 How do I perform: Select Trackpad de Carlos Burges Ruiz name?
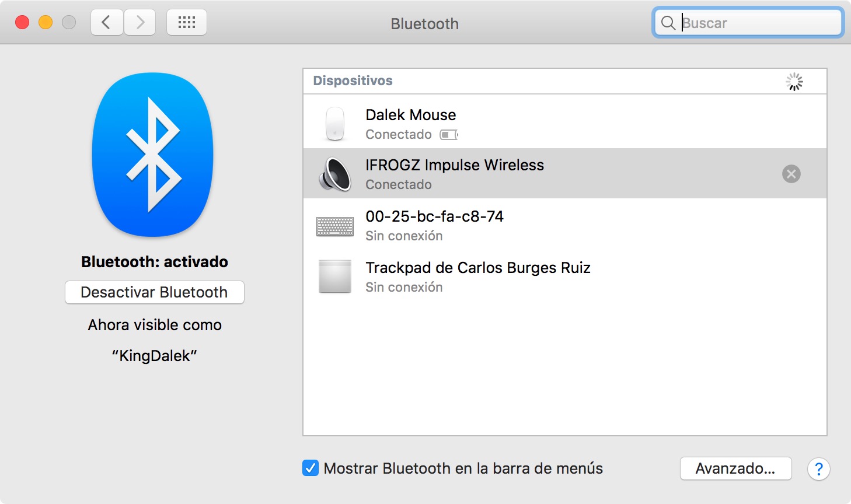[x=478, y=268]
